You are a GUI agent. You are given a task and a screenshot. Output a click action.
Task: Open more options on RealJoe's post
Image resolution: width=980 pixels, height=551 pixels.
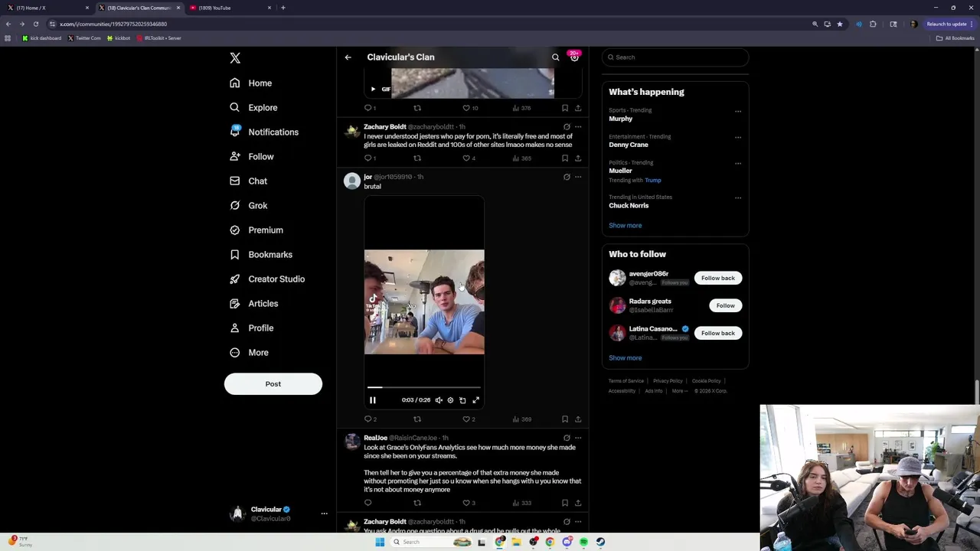click(x=578, y=438)
